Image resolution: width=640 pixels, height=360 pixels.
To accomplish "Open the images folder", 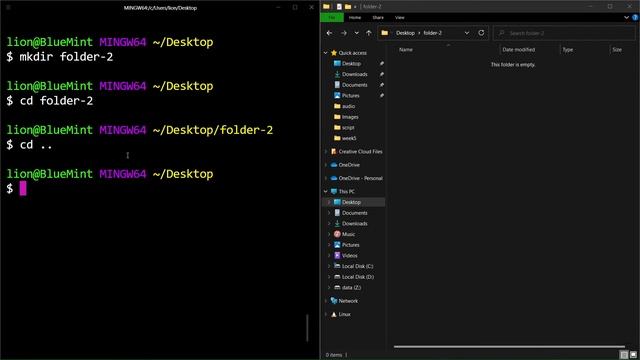I will [350, 117].
